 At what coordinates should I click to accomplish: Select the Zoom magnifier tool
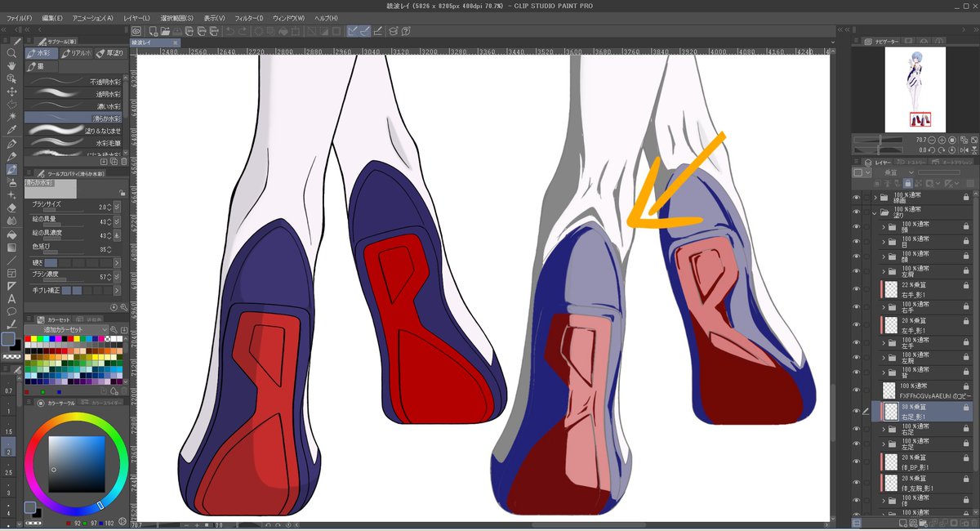[11, 53]
